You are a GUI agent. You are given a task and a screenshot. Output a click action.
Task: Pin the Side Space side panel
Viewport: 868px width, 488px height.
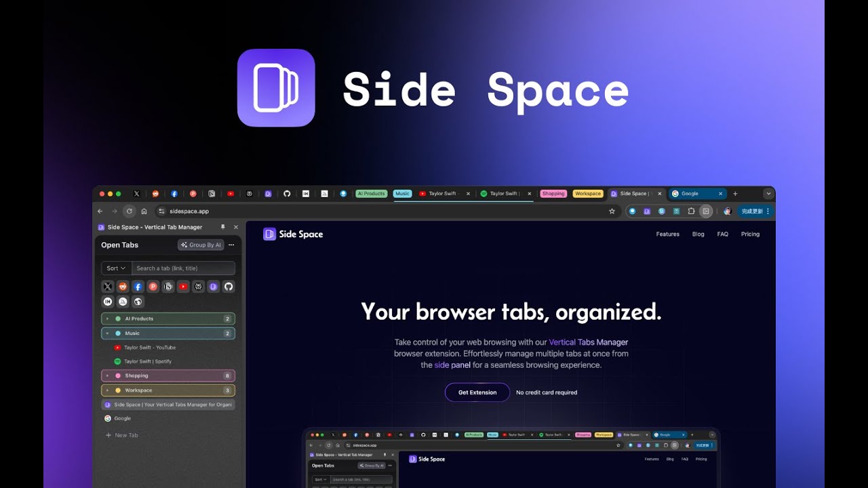click(x=222, y=227)
